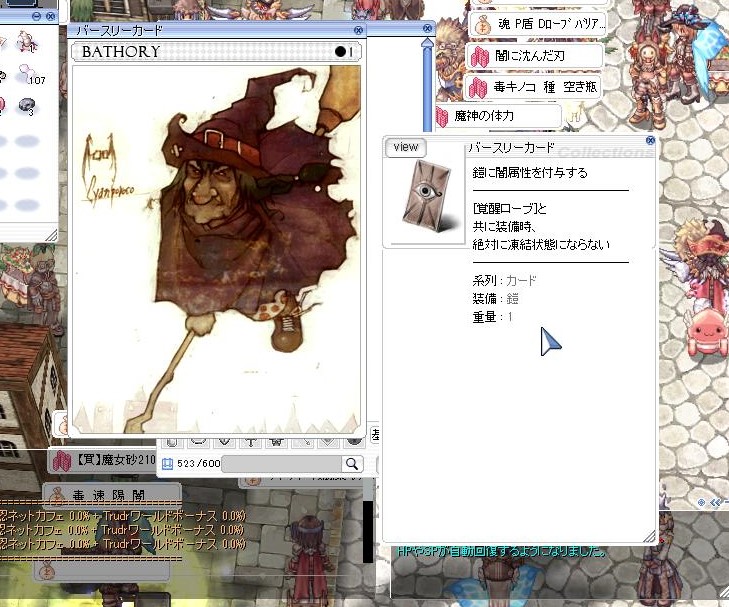The height and width of the screenshot is (607, 729).
Task: Click the view button on item description
Action: click(x=405, y=147)
